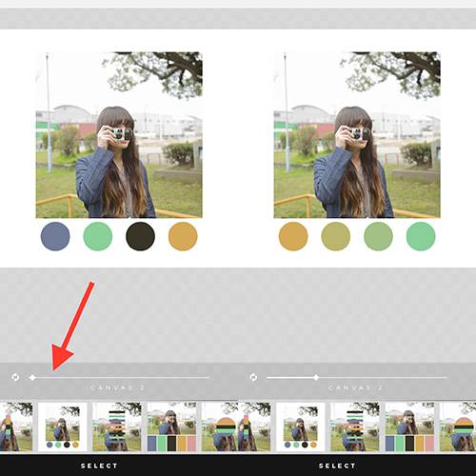This screenshot has height=476, width=476.
Task: Choose right screen's striped circle canvas thumbnail
Action: (458, 427)
